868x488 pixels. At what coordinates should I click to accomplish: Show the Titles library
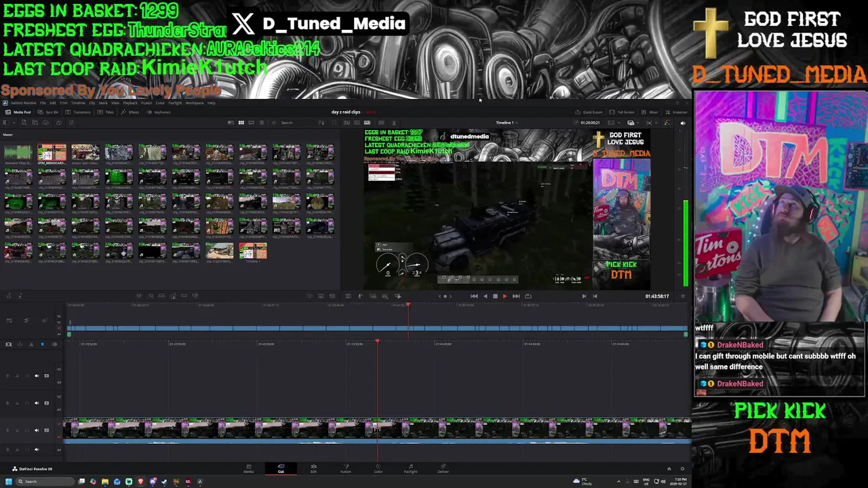coord(105,112)
